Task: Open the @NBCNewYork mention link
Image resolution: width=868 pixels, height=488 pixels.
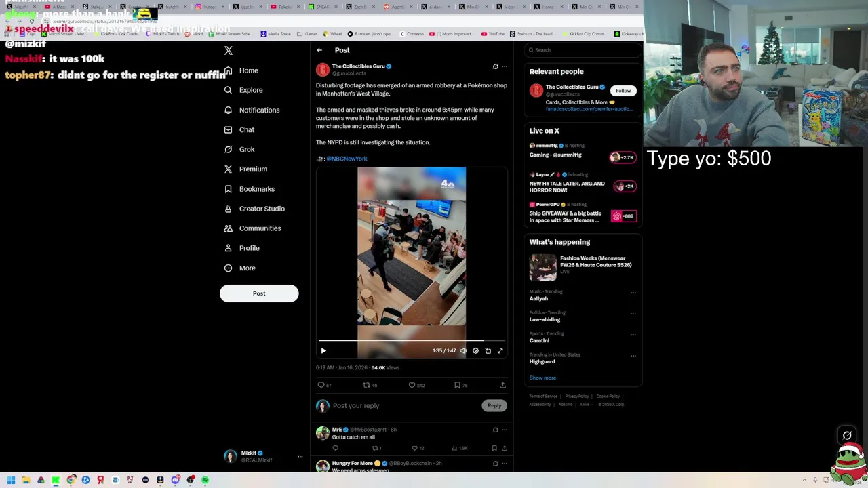Action: coord(347,159)
